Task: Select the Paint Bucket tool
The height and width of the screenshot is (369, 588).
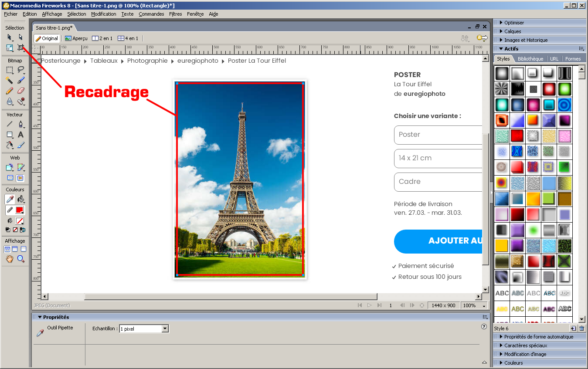Action: pyautogui.click(x=20, y=199)
